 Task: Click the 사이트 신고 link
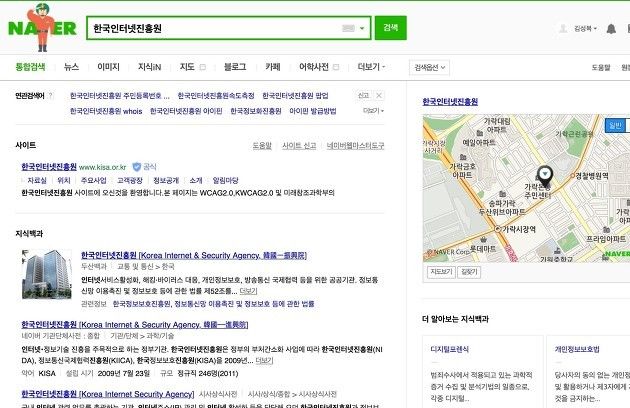click(299, 146)
